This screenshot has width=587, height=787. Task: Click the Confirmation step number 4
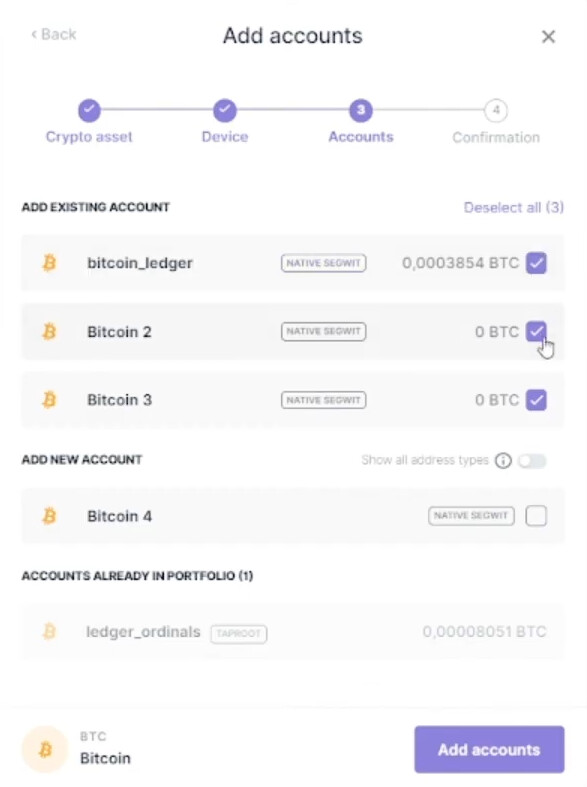(x=496, y=110)
